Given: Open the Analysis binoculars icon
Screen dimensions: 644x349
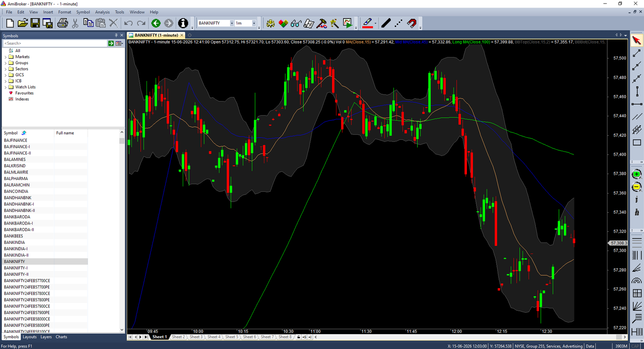Looking at the screenshot, I should click(296, 23).
